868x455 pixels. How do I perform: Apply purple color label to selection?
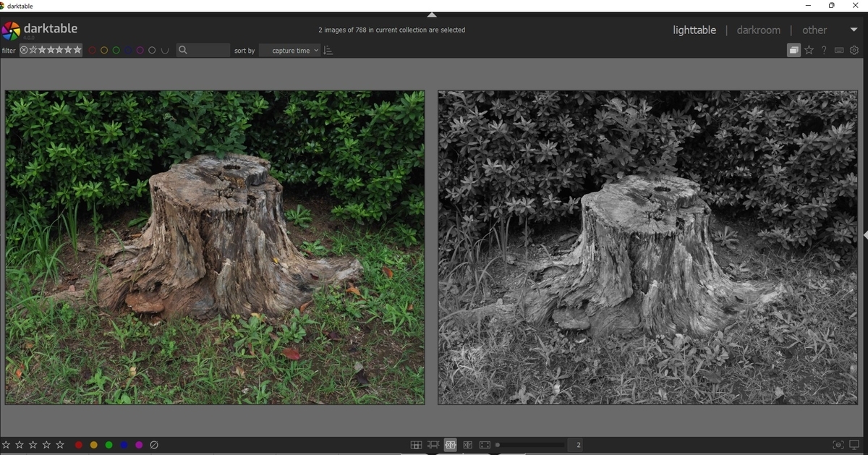140,445
